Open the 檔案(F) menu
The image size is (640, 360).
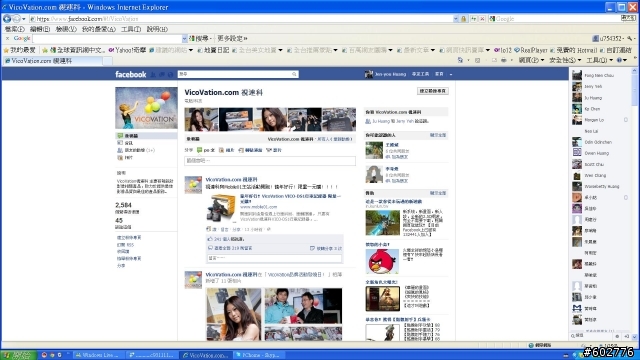(x=15, y=29)
